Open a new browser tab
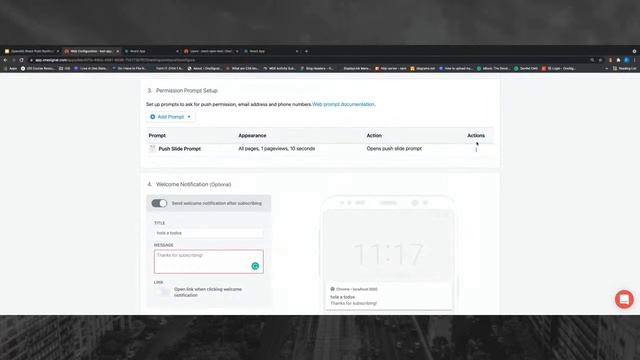Screen dimensions: 640x360 point(307,51)
